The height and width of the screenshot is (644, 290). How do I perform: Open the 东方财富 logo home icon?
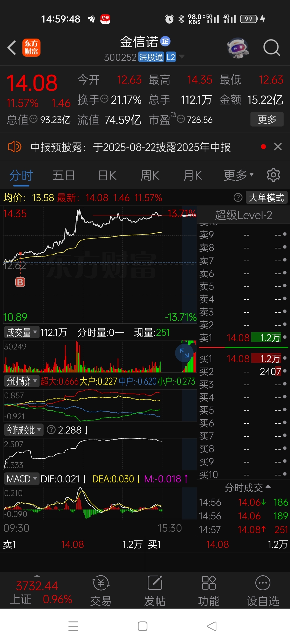click(31, 48)
